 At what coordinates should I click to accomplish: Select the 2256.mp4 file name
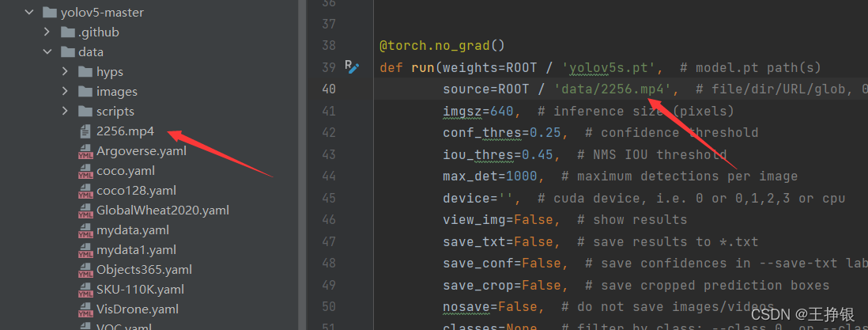(x=125, y=131)
